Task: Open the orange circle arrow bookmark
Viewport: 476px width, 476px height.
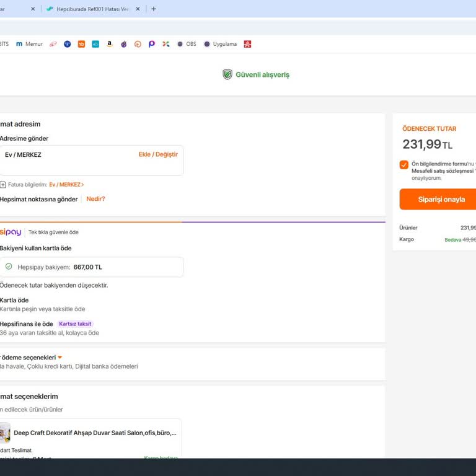Action: 138,44
